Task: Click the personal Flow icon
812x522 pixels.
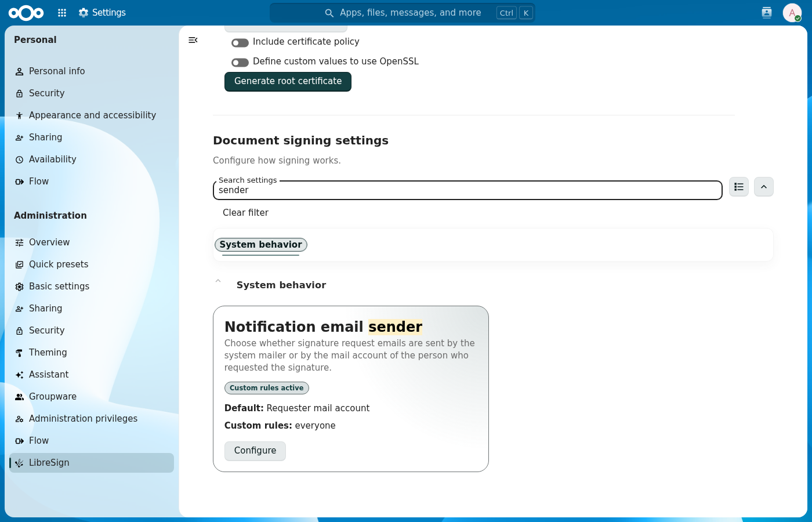Action: [x=19, y=182]
